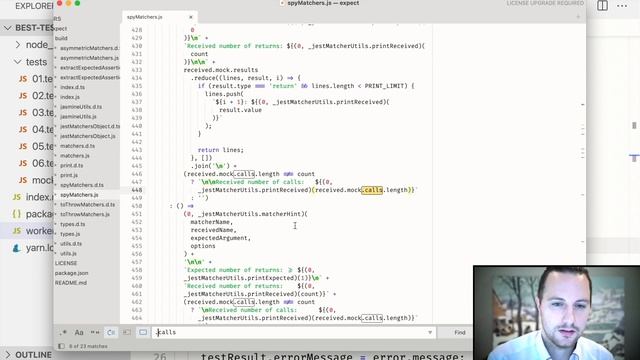This screenshot has height=360, width=640.
Task: Open yarn.lock file icon in VS Code
Action: (x=17, y=248)
